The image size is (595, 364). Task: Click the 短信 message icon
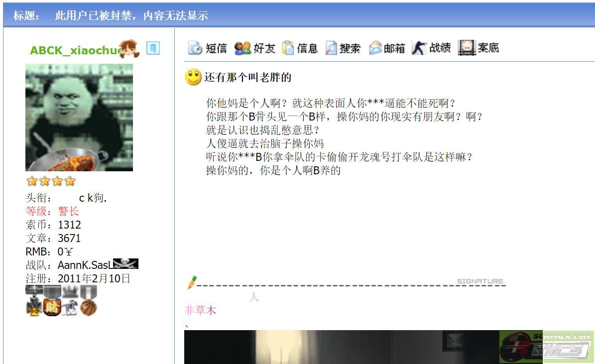click(x=195, y=48)
